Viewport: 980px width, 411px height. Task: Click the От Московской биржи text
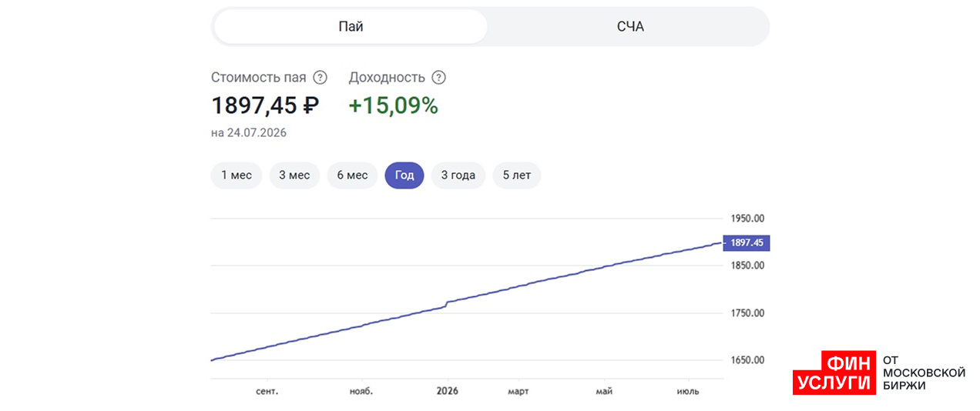pyautogui.click(x=924, y=373)
